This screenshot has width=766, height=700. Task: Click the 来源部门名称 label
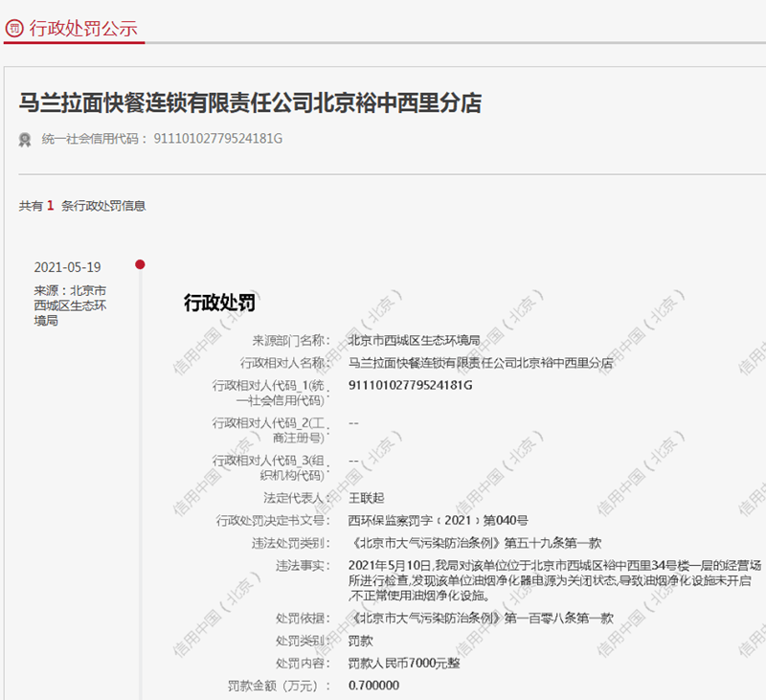pyautogui.click(x=291, y=340)
